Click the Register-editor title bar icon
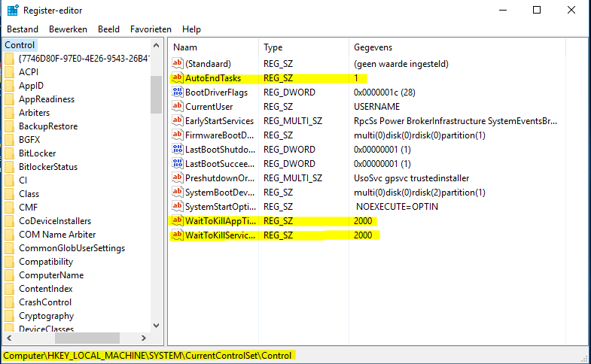The image size is (591, 364). pos(12,11)
